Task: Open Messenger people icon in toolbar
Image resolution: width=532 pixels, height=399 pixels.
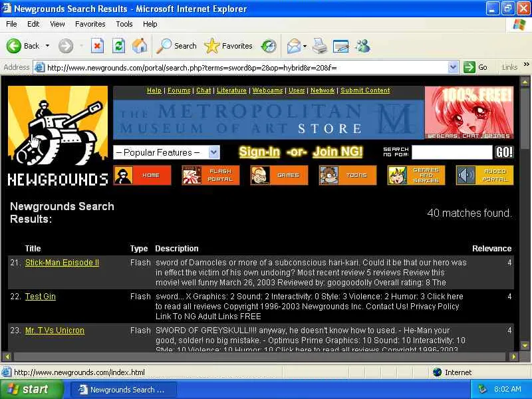Action: point(362,46)
